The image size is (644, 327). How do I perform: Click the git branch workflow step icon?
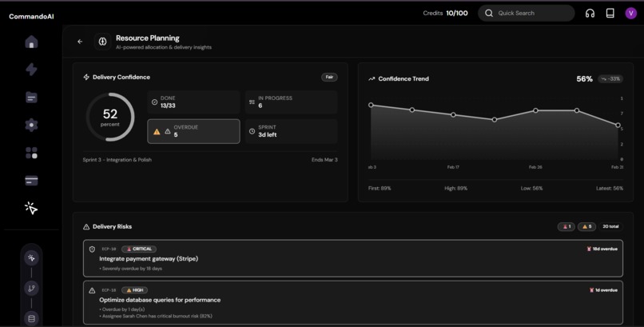[31, 289]
